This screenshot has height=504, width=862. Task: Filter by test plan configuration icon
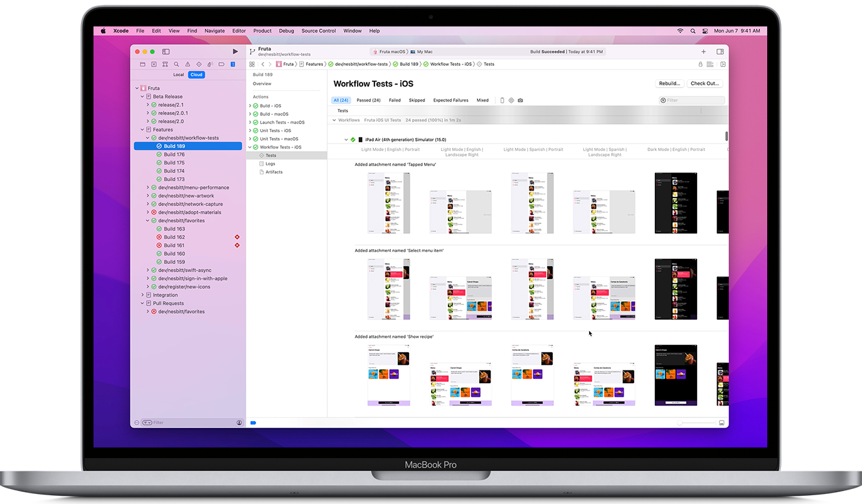pos(511,100)
